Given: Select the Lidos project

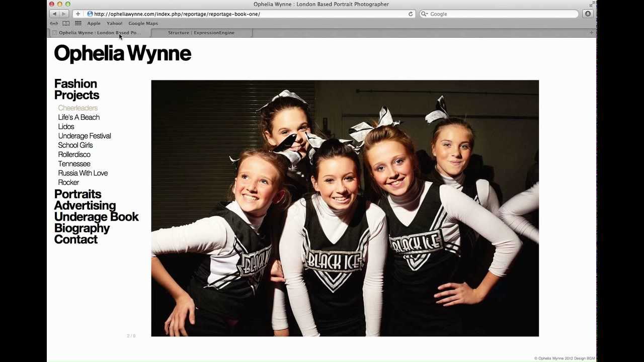Looking at the screenshot, I should [66, 127].
